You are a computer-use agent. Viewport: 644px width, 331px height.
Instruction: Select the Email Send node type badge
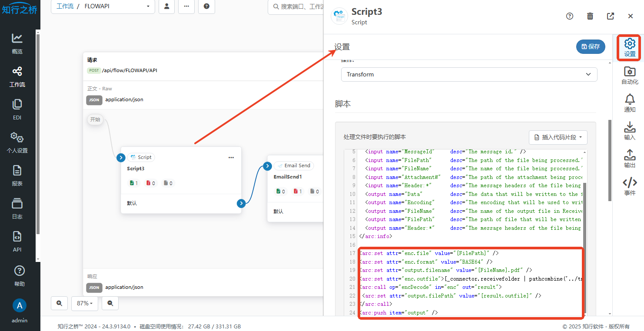[294, 165]
